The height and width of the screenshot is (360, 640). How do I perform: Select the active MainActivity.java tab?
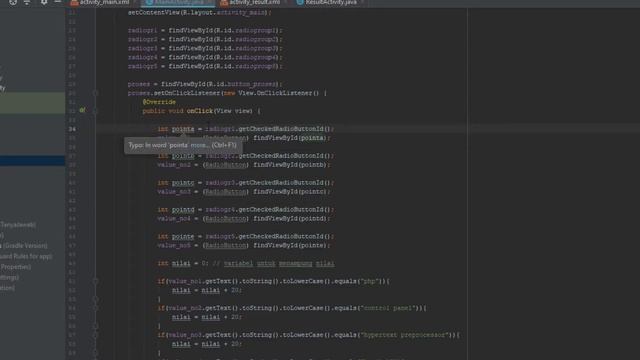178,2
